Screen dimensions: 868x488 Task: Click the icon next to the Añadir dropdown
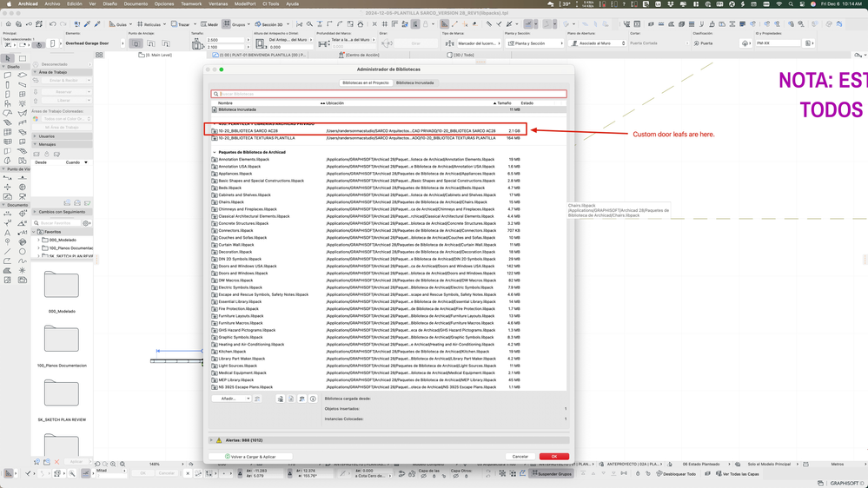click(257, 399)
